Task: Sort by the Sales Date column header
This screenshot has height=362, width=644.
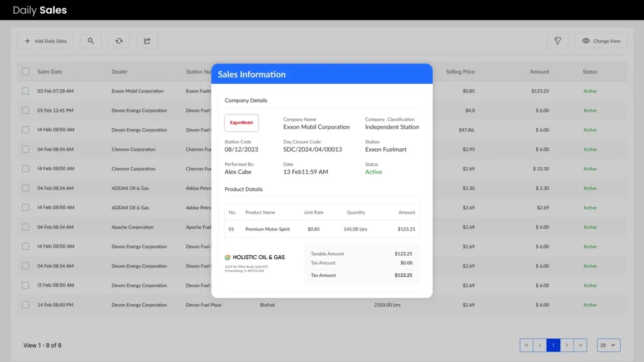Action: pos(50,72)
